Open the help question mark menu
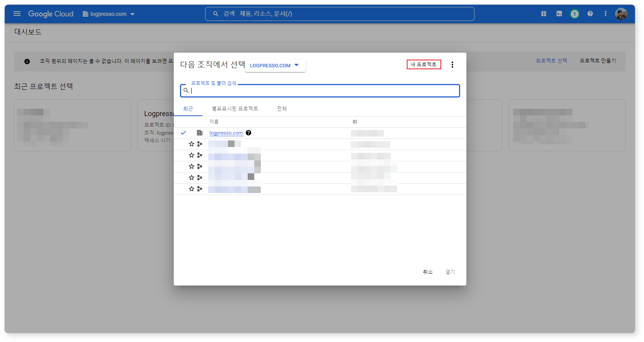The image size is (644, 342). tap(590, 14)
